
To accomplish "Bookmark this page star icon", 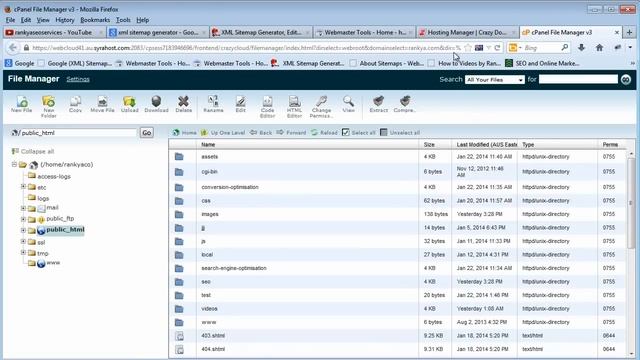I will [468, 48].
